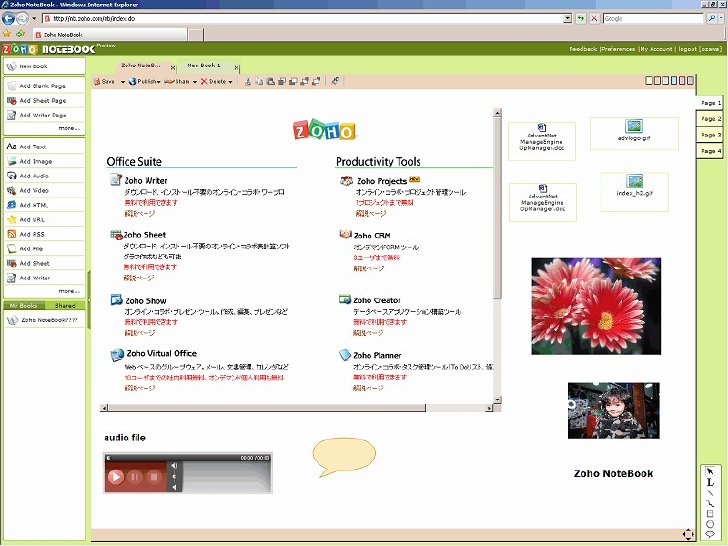The width and height of the screenshot is (728, 546).
Task: Click Add Sheet in sidebar
Action: [x=44, y=263]
